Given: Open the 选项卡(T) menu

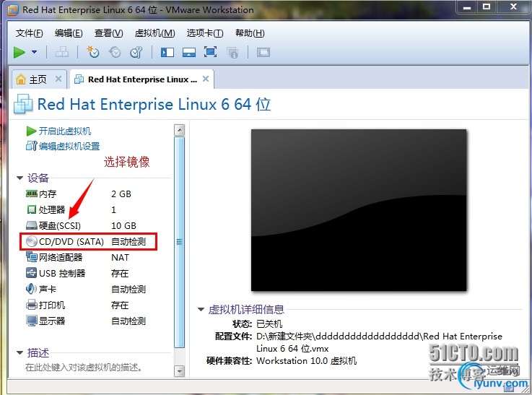Looking at the screenshot, I should click(205, 33).
